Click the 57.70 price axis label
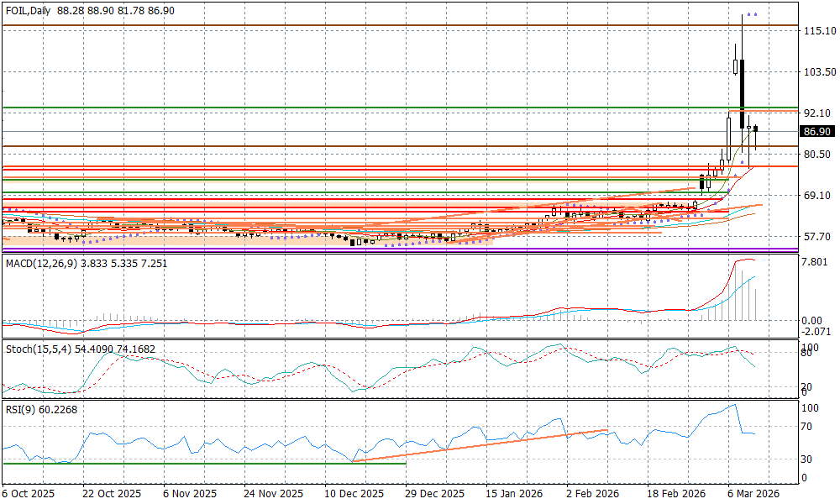Image resolution: width=840 pixels, height=504 pixels. click(816, 237)
